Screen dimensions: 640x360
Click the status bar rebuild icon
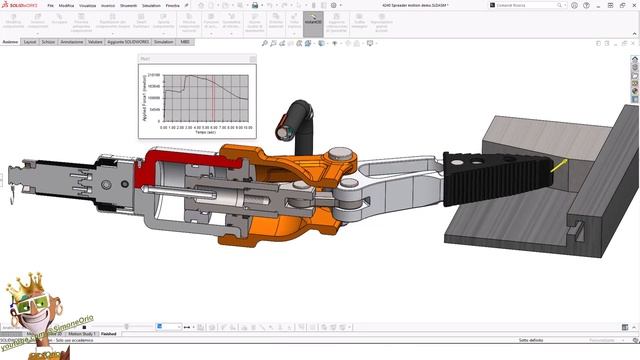click(635, 340)
